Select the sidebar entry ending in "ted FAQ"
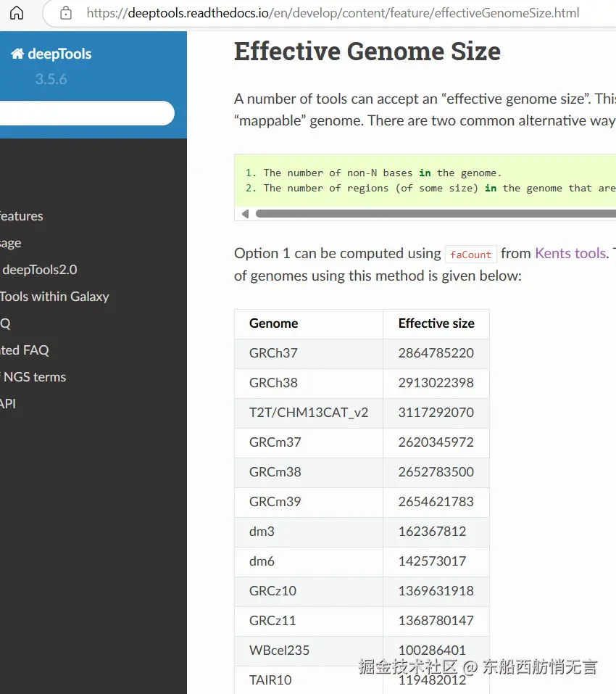Screen dimensions: 616x694 [x=25, y=350]
